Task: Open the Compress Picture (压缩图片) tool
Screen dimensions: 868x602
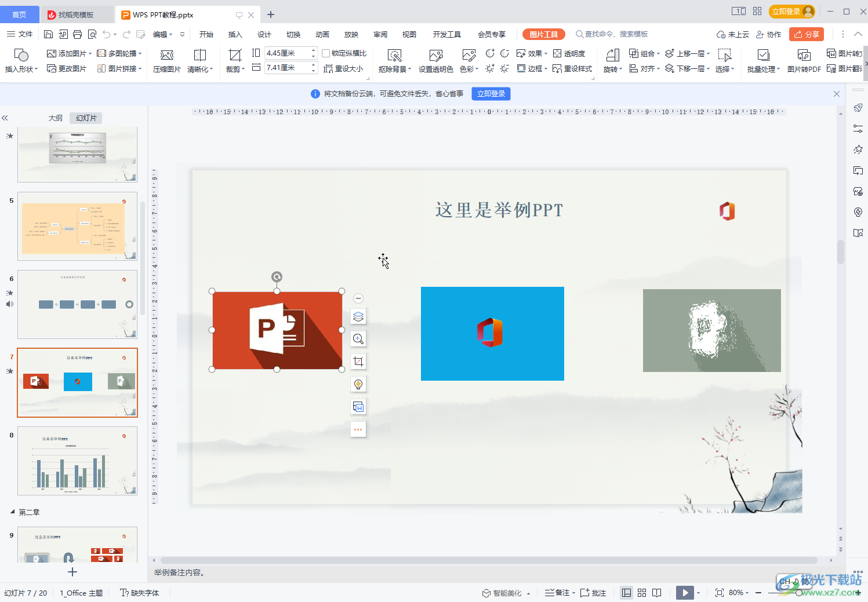Action: 167,61
